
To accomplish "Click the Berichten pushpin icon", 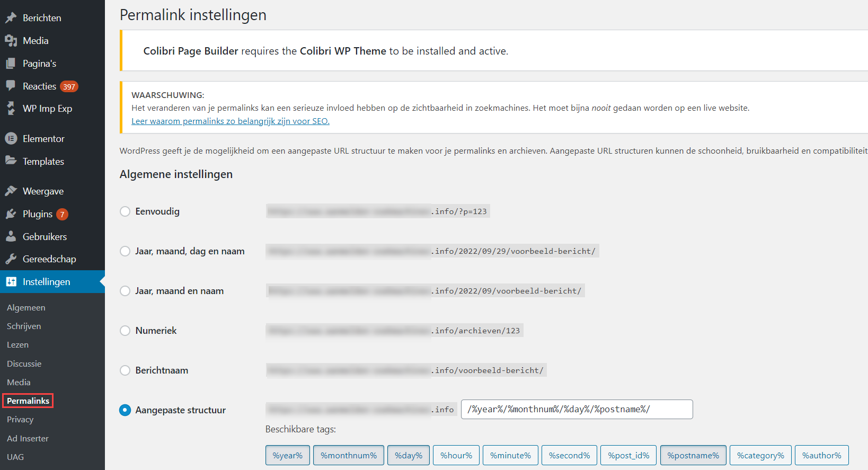I will coord(11,18).
